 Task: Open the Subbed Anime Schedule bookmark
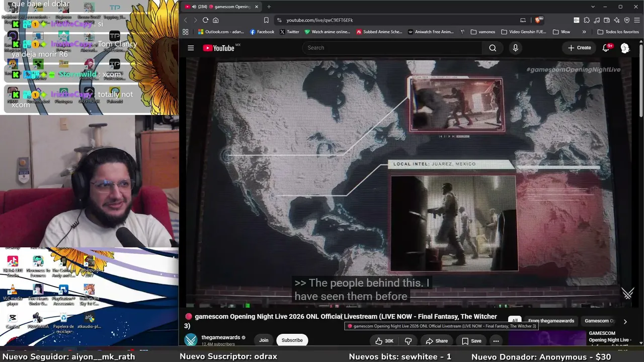pyautogui.click(x=379, y=32)
